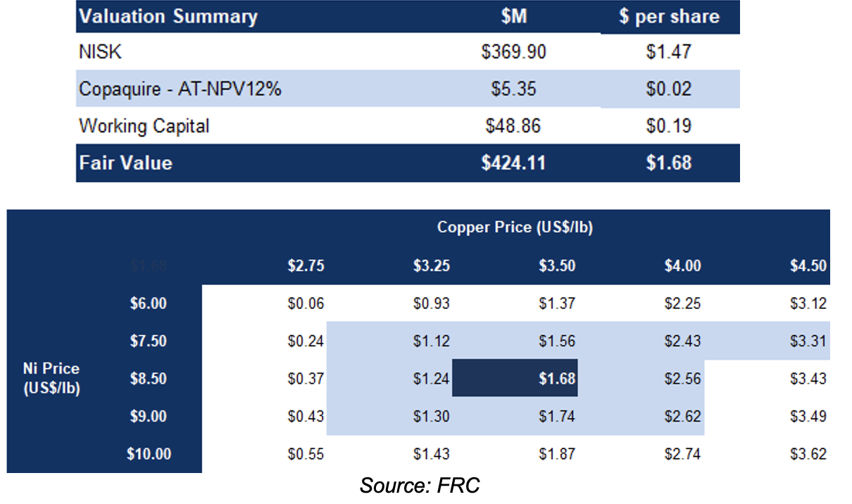Click the $5.35 Copaquire value
The image size is (852, 504).
tap(513, 89)
